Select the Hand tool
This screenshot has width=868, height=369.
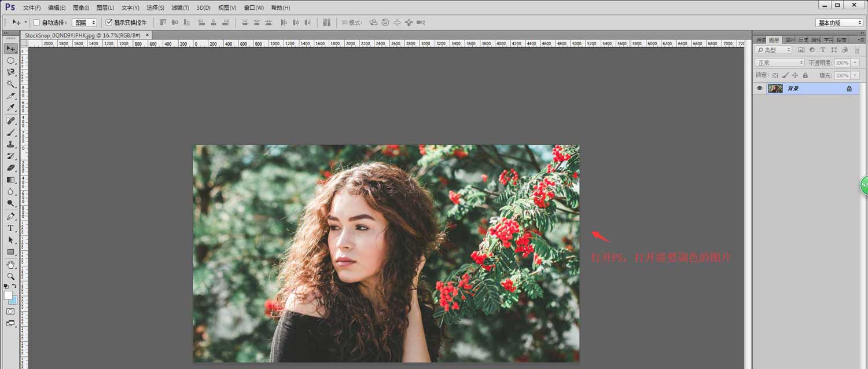click(10, 264)
